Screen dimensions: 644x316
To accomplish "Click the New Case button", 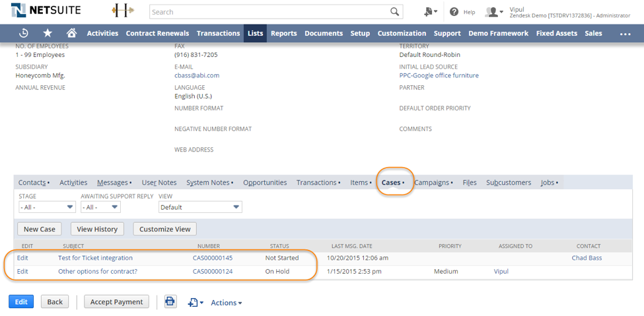I will [x=40, y=229].
